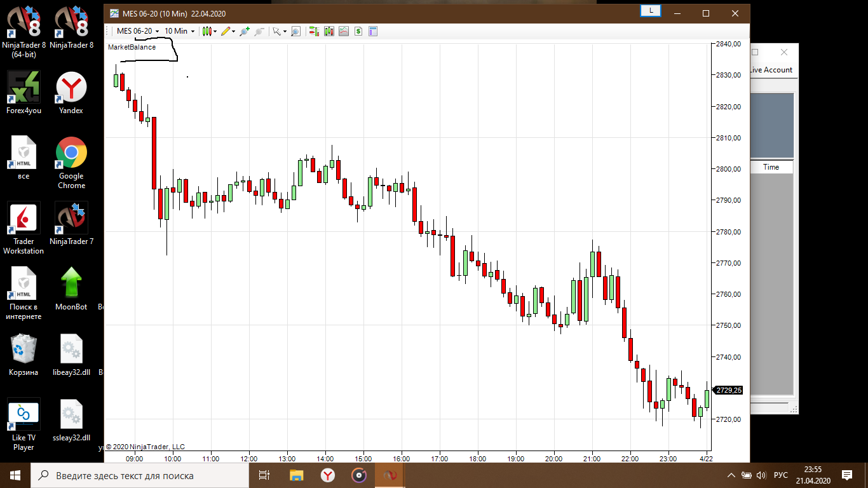Screen dimensions: 868x488
Task: Click the MarketBalance indicator label
Action: click(132, 47)
